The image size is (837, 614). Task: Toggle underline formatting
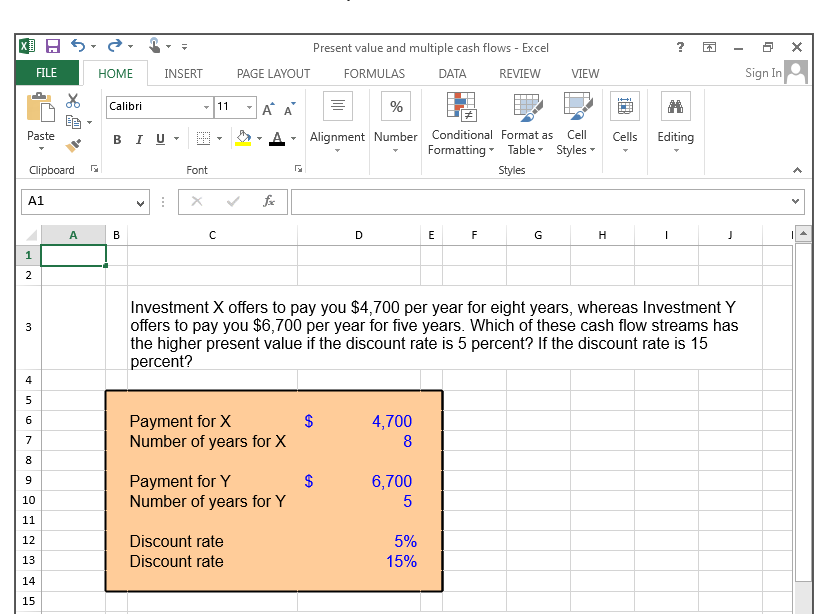click(x=160, y=139)
